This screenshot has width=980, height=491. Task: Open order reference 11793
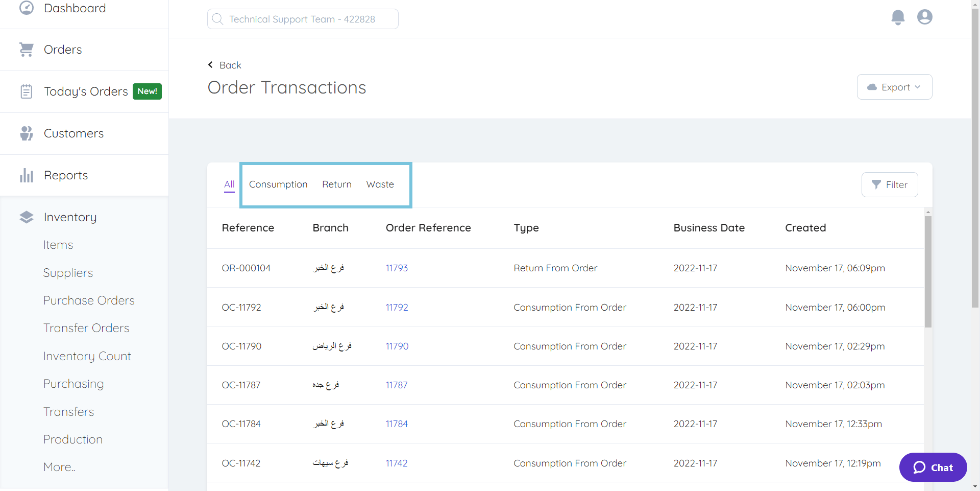pos(397,268)
